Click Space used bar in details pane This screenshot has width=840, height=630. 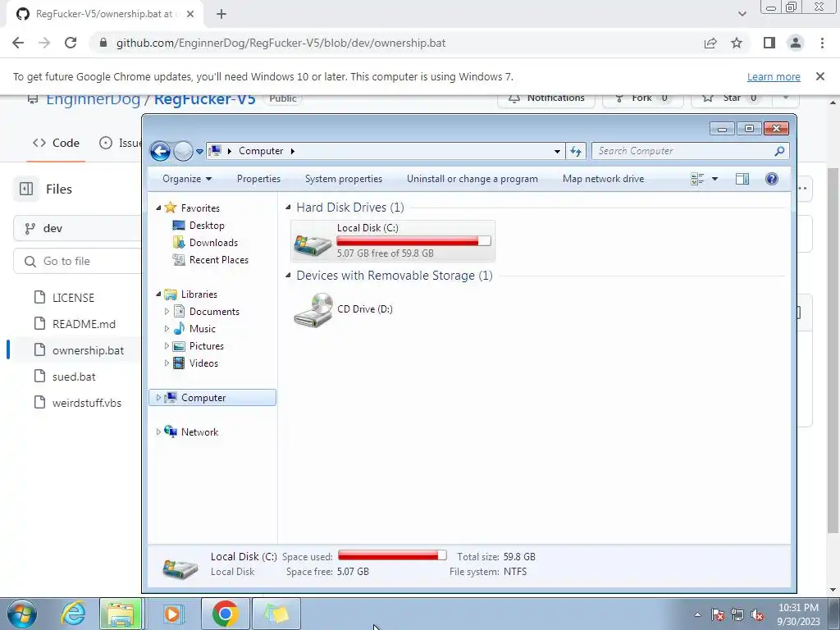click(392, 555)
